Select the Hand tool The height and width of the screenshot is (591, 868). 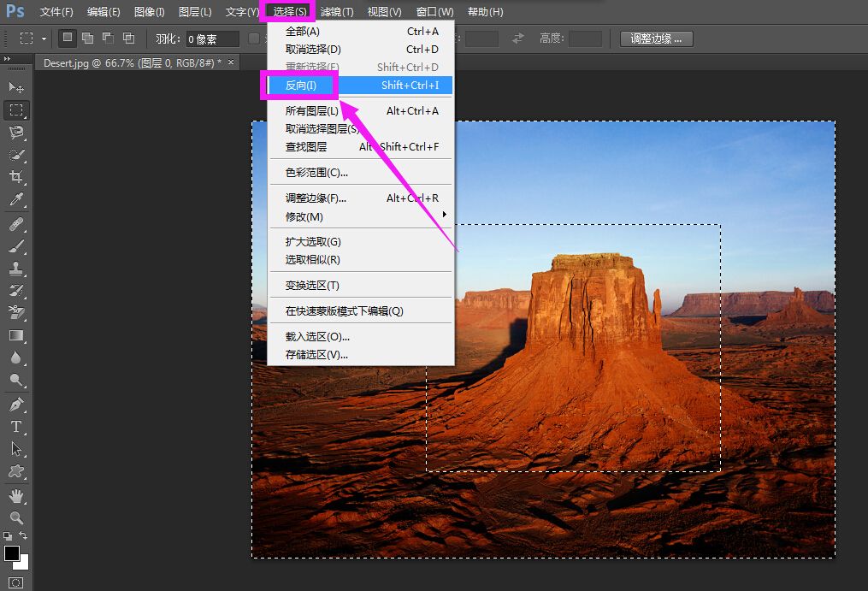(16, 496)
